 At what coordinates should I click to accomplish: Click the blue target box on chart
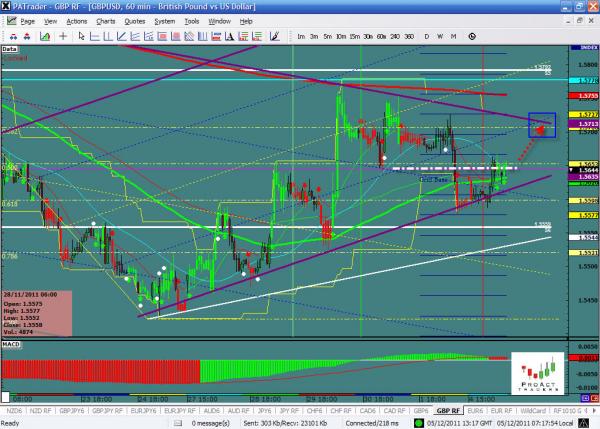(540, 125)
